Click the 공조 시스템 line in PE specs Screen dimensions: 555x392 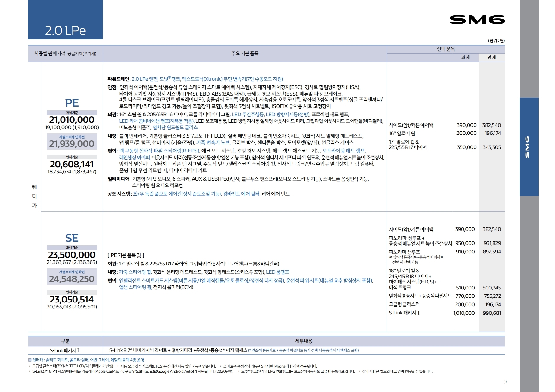click(198, 194)
